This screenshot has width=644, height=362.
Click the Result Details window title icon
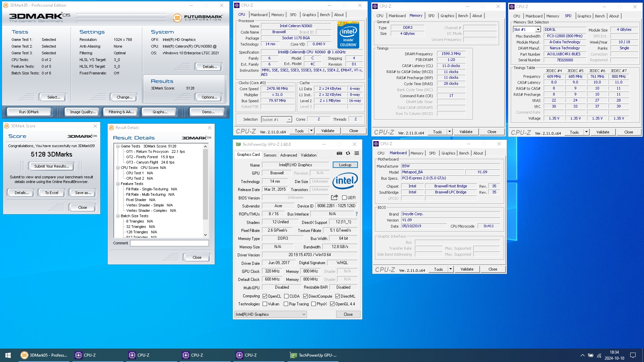[112, 128]
